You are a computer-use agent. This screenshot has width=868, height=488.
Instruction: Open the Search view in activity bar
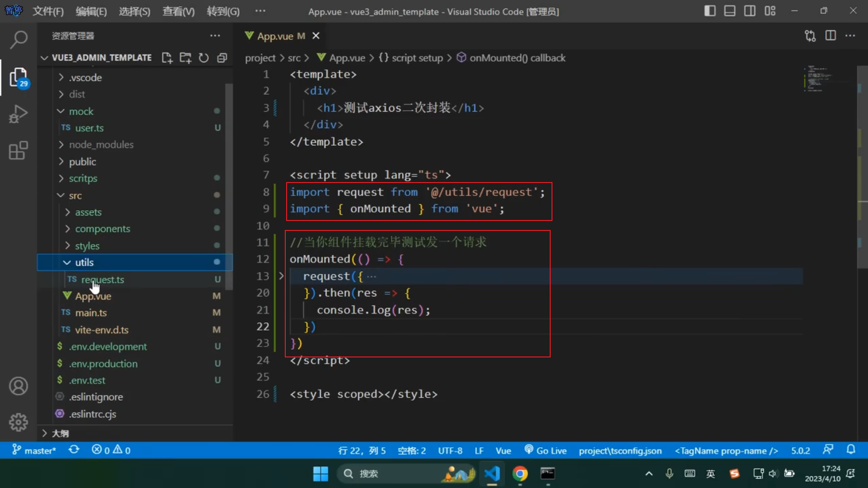[x=19, y=40]
